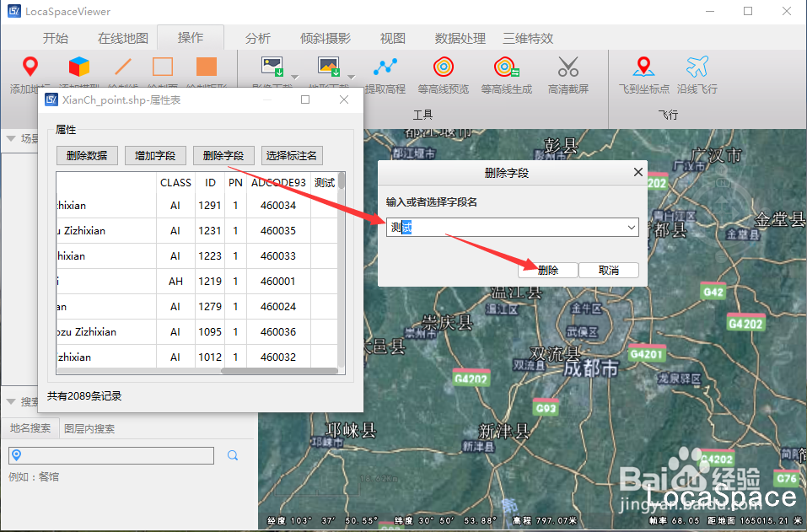The width and height of the screenshot is (807, 532).
Task: Confirm with the 删除 button in dialog
Action: click(x=547, y=270)
